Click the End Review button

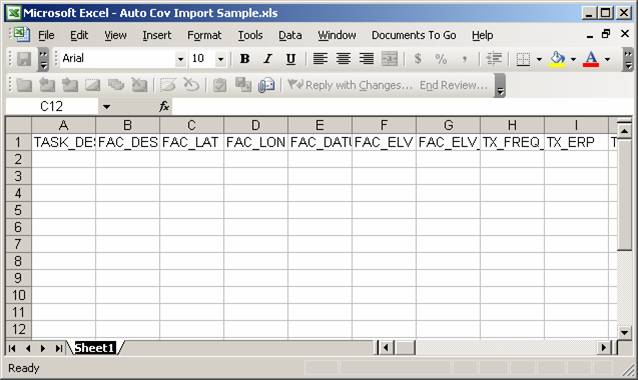point(454,85)
